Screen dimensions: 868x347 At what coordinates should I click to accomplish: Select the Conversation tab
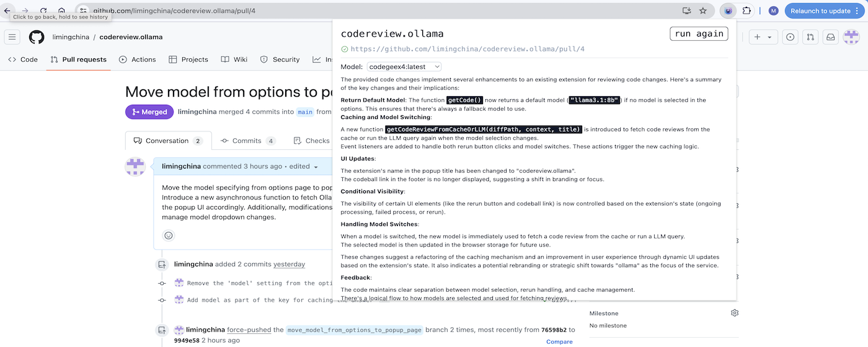[168, 141]
